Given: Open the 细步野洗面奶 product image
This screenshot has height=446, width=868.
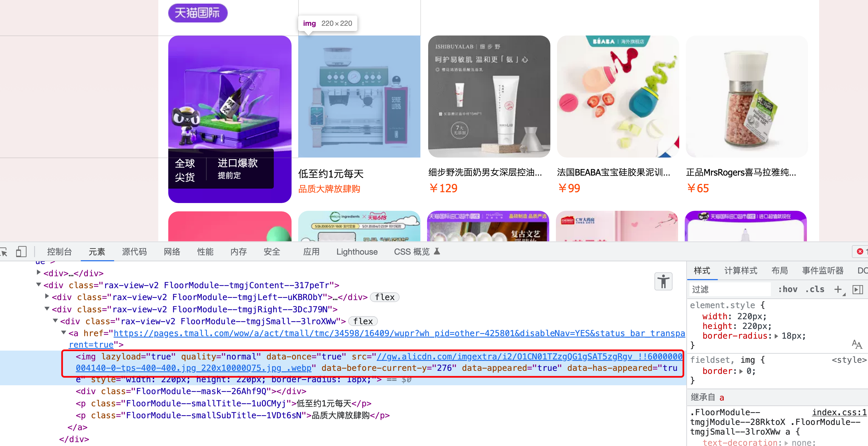Looking at the screenshot, I should click(489, 97).
